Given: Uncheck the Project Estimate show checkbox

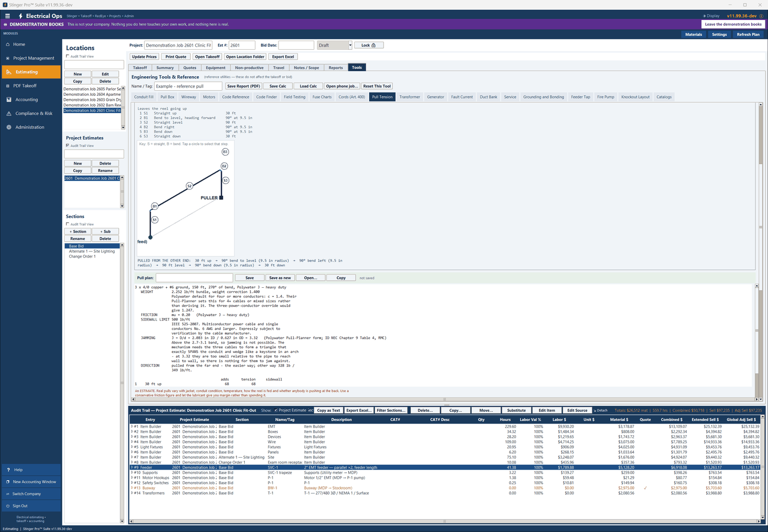Looking at the screenshot, I should pyautogui.click(x=276, y=410).
